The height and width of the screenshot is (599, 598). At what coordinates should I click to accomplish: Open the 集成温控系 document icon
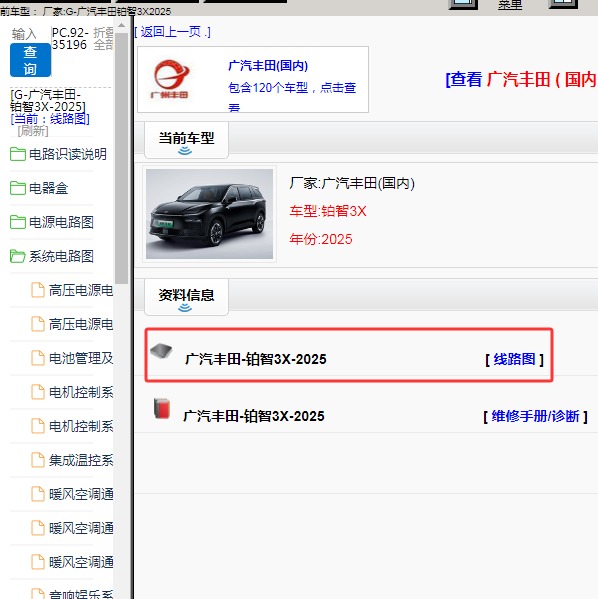pos(38,460)
